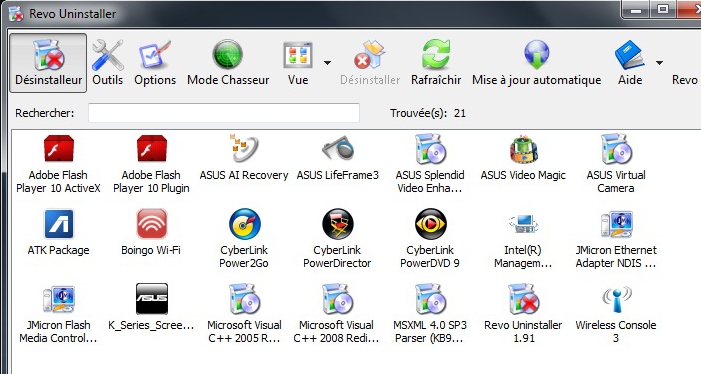Select CyberLink PowerDirector entry

pyautogui.click(x=337, y=239)
